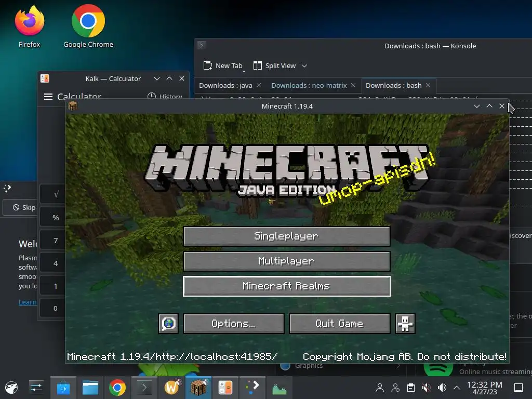Click the Copyright Mojang AB text

tap(404, 356)
